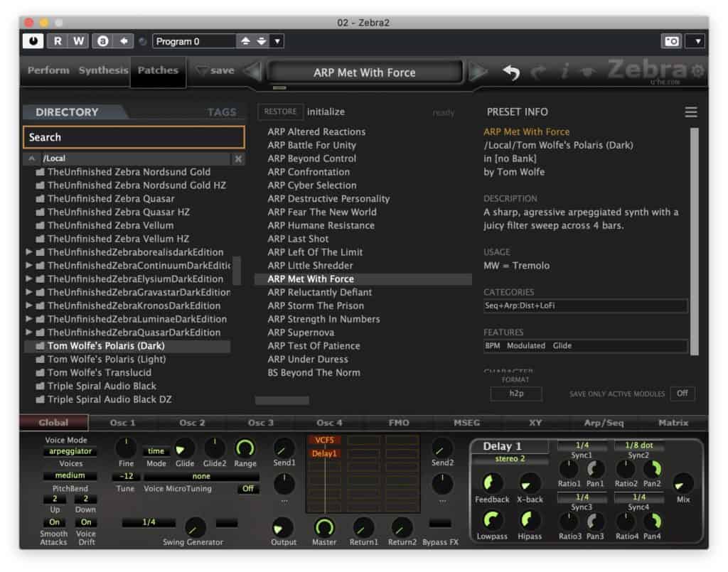
Task: Switch to the Perform tab
Action: click(x=48, y=70)
